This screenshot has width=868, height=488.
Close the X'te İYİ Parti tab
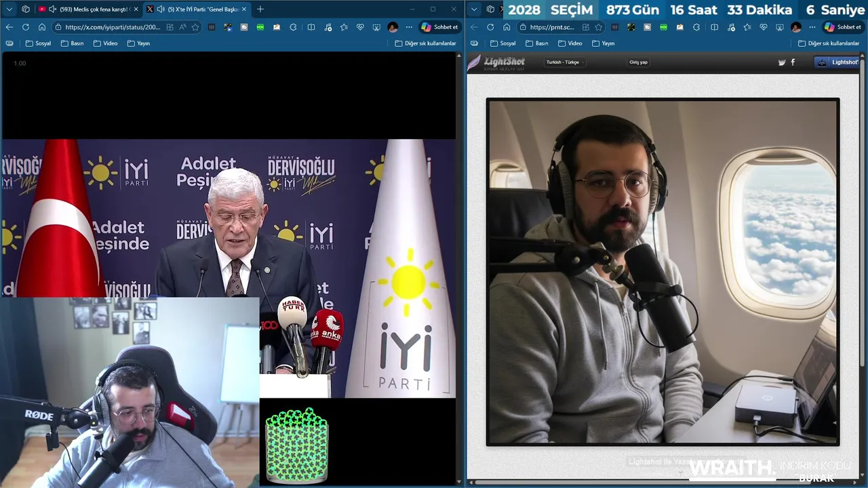pos(244,9)
